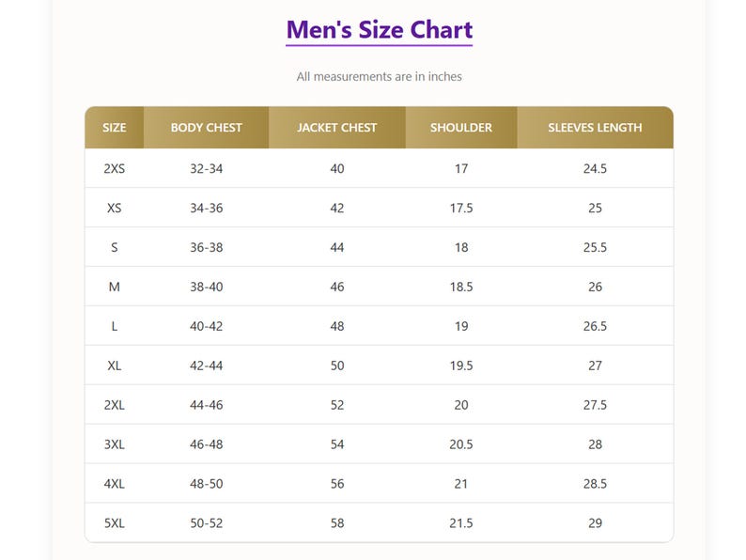This screenshot has width=746, height=560.
Task: Click shoulder value 17.5
Action: tap(461, 208)
